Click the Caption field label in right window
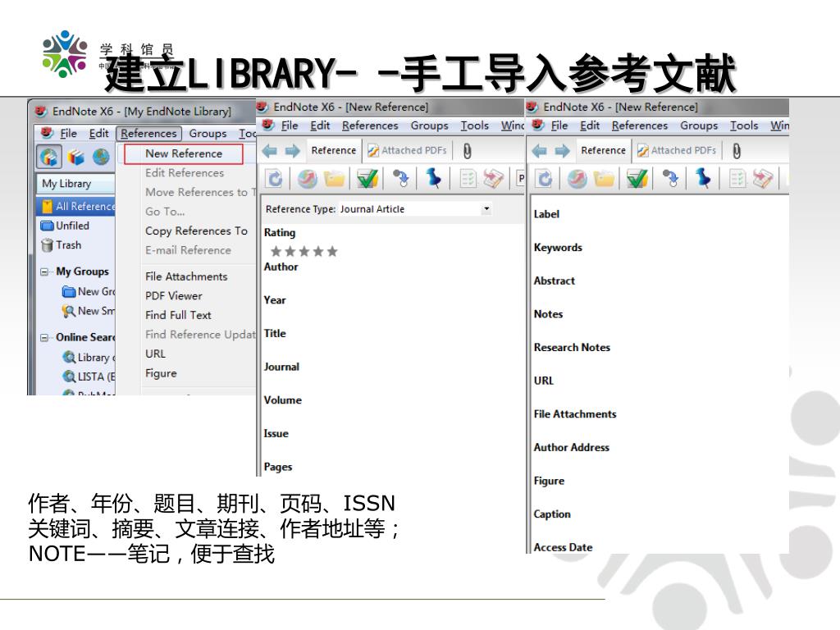This screenshot has height=630, width=840. 552,514
